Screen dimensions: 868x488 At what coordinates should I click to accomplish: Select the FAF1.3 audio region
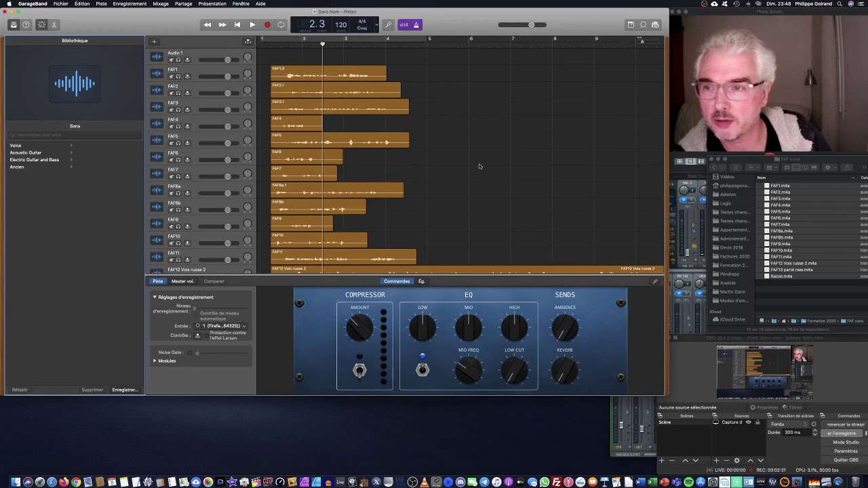tap(328, 73)
